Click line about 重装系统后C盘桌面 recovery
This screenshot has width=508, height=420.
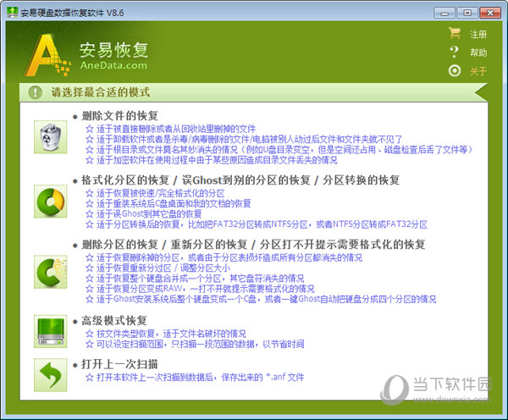168,203
